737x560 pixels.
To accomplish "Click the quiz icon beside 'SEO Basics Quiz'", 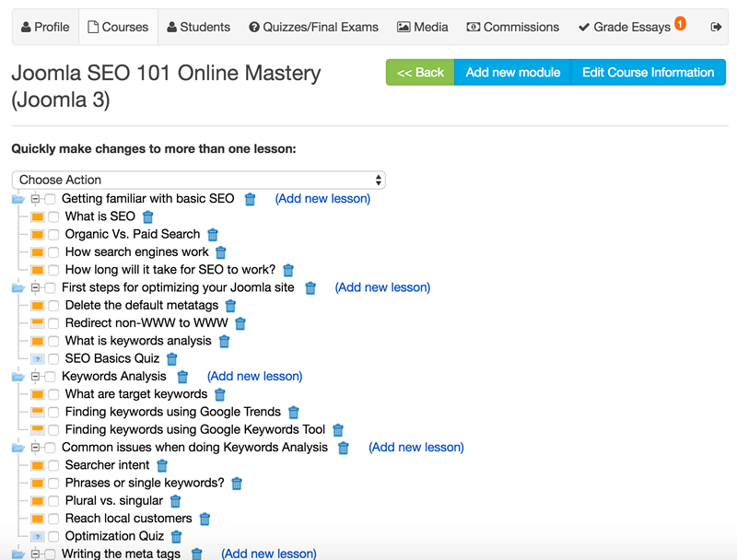I will click(x=38, y=359).
